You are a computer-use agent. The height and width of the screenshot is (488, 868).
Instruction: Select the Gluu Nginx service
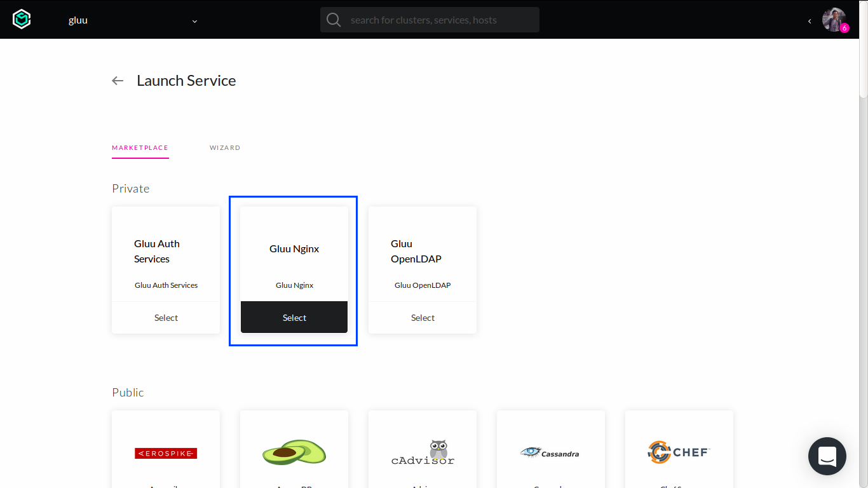294,317
